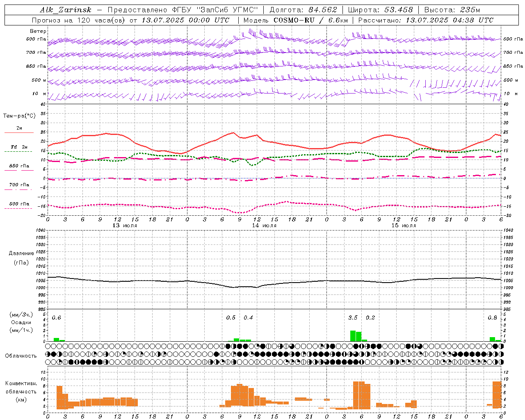Click the '850 гПа' temperature legend entry
This screenshot has height=420, width=525.
(19, 166)
